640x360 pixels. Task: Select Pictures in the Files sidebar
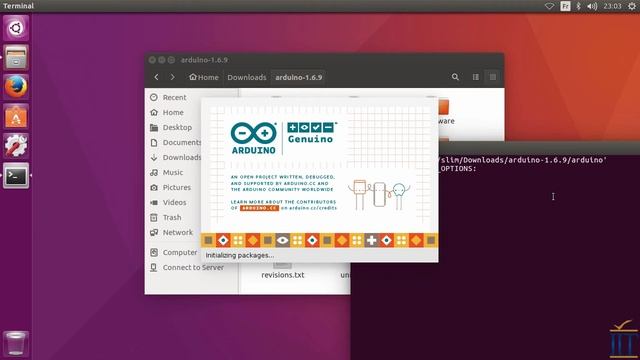[x=176, y=187]
